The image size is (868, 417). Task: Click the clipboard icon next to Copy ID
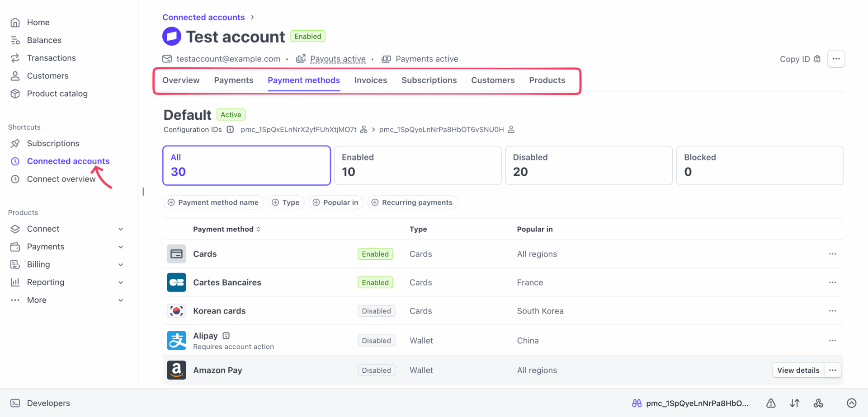tap(817, 59)
